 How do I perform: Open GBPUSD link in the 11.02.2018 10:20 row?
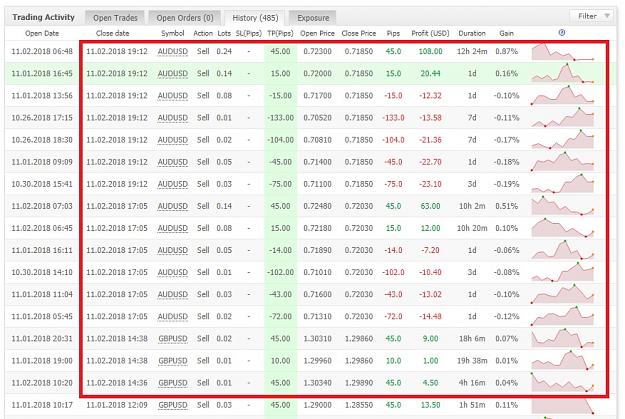pyautogui.click(x=173, y=383)
